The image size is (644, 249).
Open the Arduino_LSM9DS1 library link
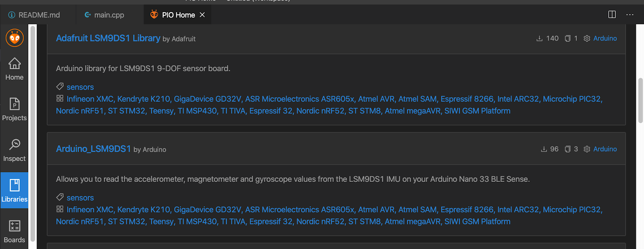93,149
